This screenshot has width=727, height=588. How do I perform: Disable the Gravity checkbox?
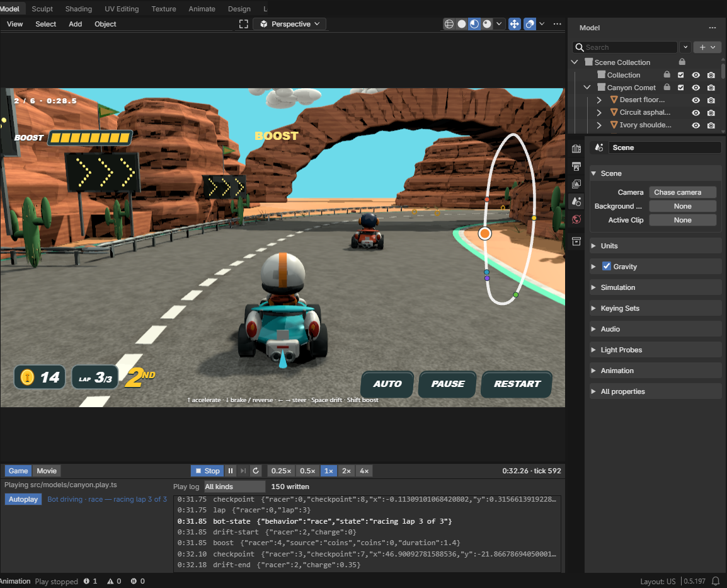pos(606,266)
